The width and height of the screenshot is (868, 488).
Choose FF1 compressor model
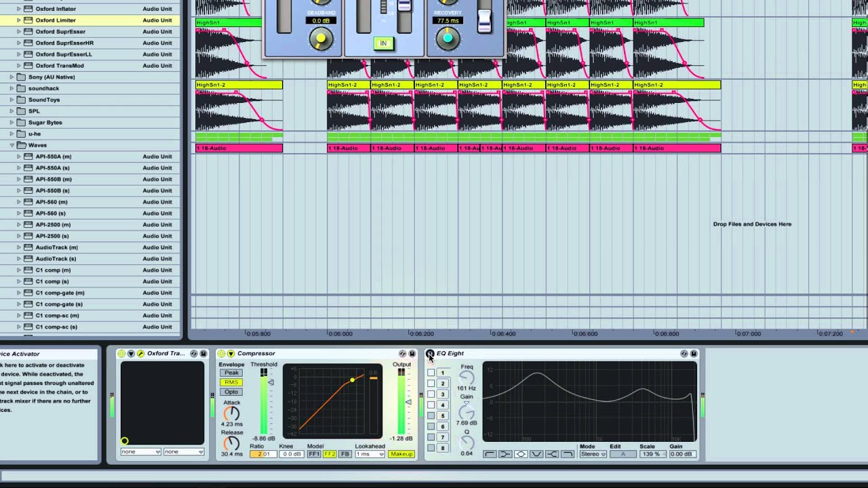pyautogui.click(x=314, y=454)
